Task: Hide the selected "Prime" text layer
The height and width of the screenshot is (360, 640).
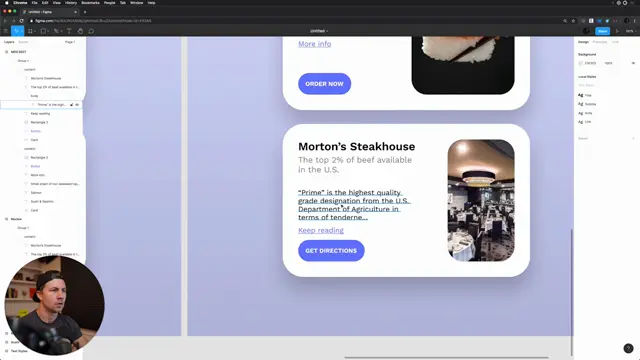Action: coord(77,105)
